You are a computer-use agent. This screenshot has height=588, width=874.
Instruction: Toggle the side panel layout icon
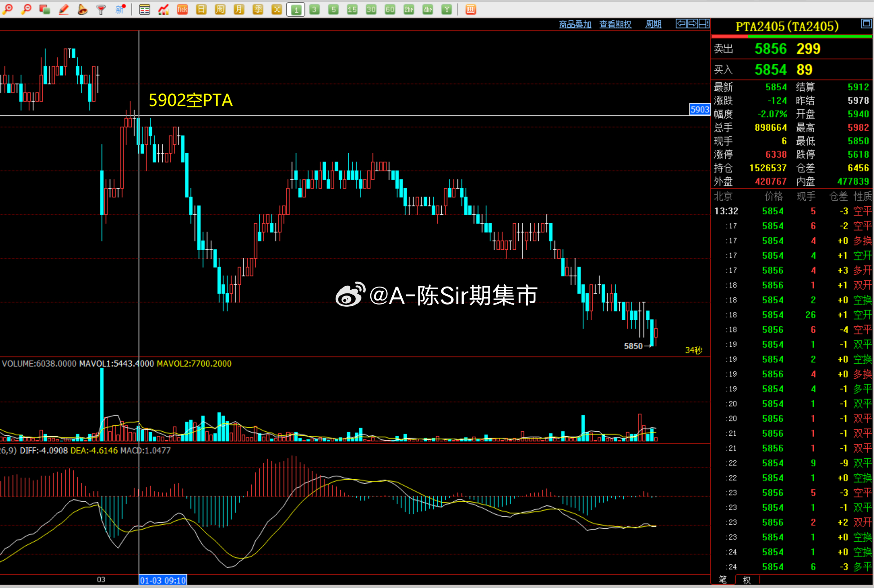point(704,23)
